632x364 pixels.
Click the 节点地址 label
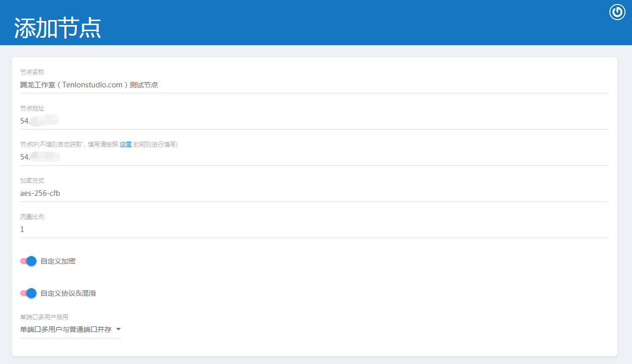[x=32, y=108]
